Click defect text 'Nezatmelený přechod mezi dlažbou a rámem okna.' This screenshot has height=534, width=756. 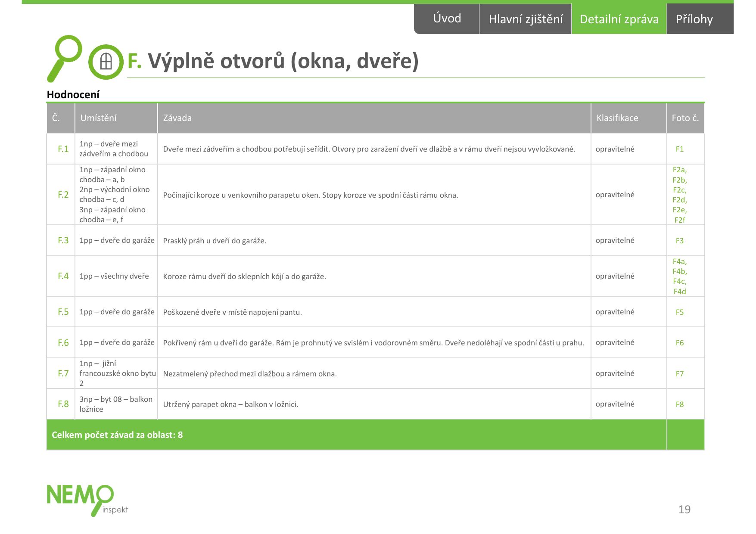click(250, 374)
